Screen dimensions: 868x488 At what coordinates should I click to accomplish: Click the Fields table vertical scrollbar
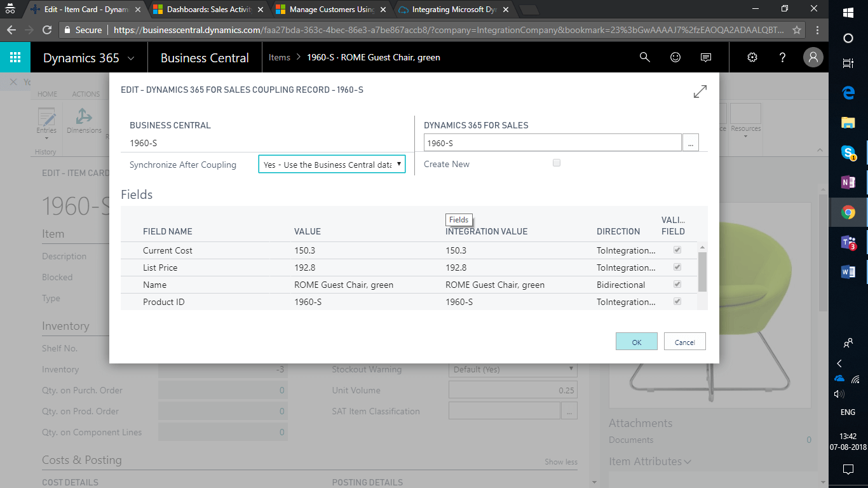pyautogui.click(x=702, y=273)
